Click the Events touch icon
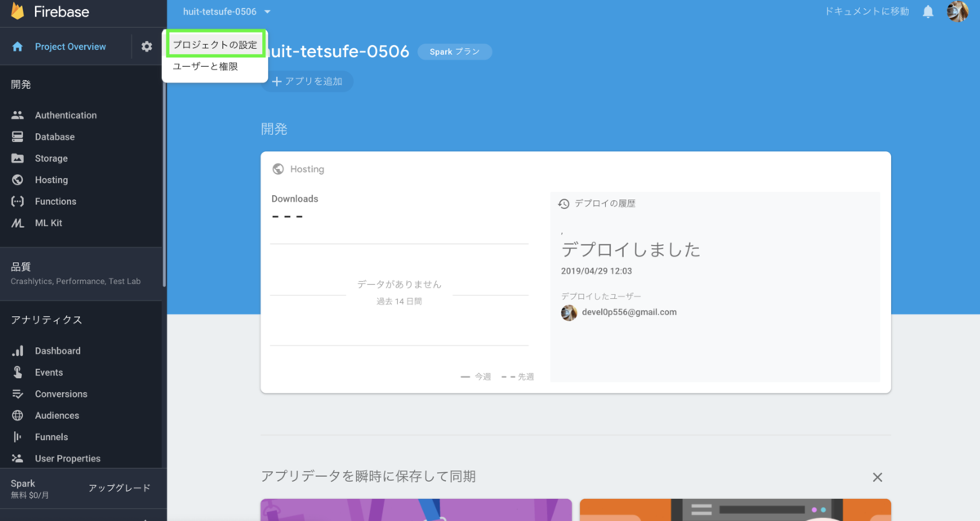Image resolution: width=980 pixels, height=521 pixels. 17,372
